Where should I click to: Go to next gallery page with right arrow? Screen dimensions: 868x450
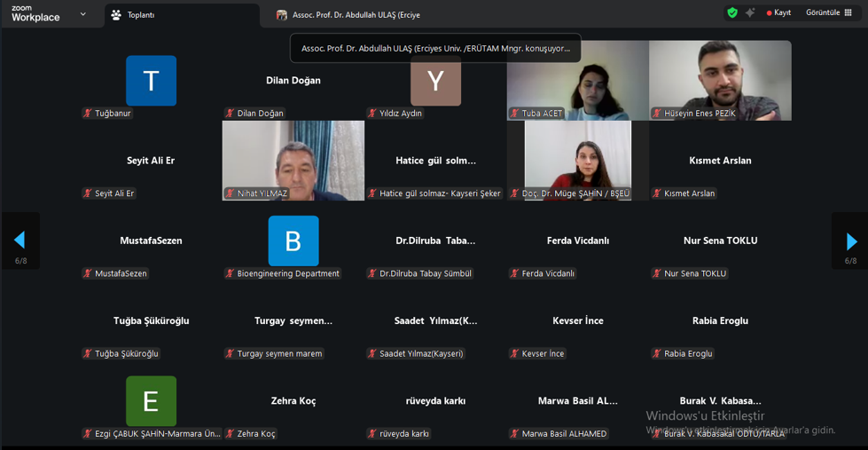850,241
